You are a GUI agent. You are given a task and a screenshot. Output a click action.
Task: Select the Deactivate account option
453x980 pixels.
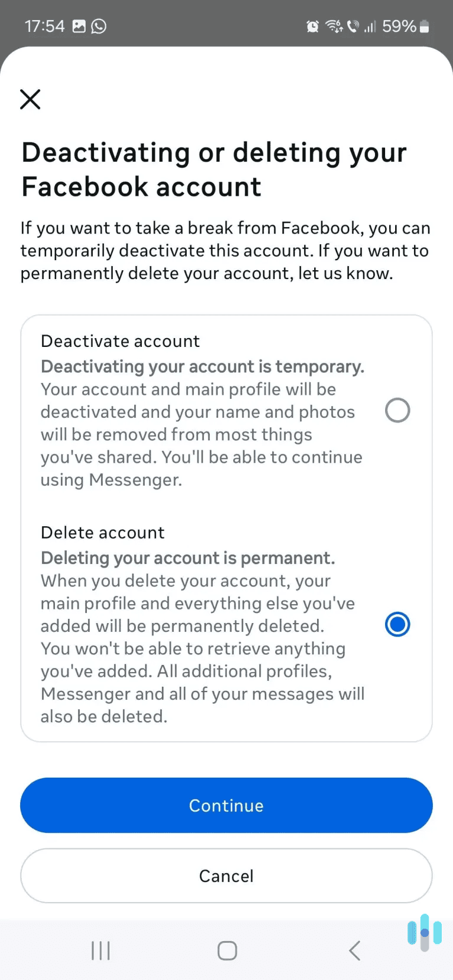[x=397, y=410]
